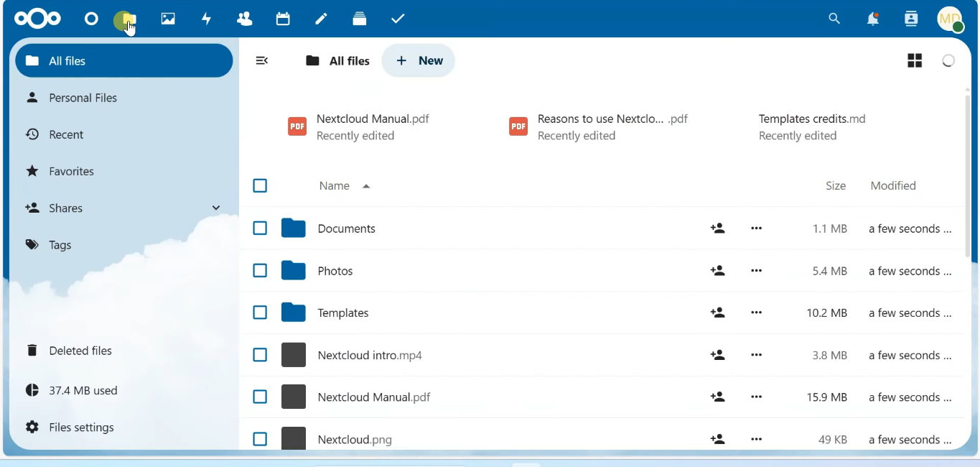This screenshot has height=467, width=980.
Task: Expand the Shares sidebar chevron
Action: click(x=216, y=208)
